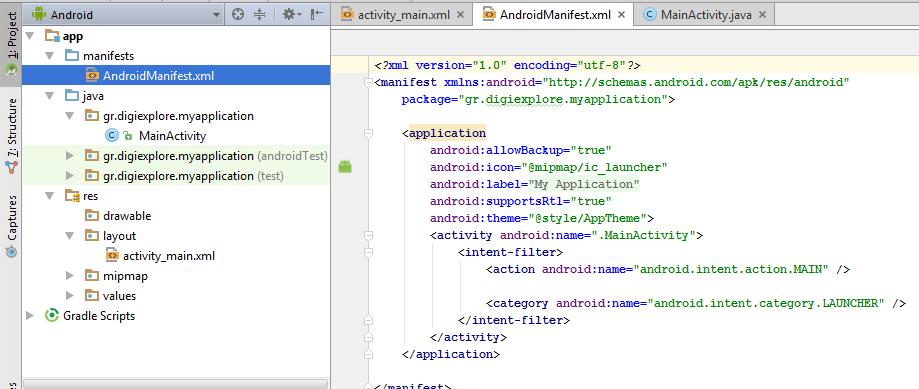The image size is (919, 389).
Task: Click the MainActivity class C icon
Action: coord(111,136)
